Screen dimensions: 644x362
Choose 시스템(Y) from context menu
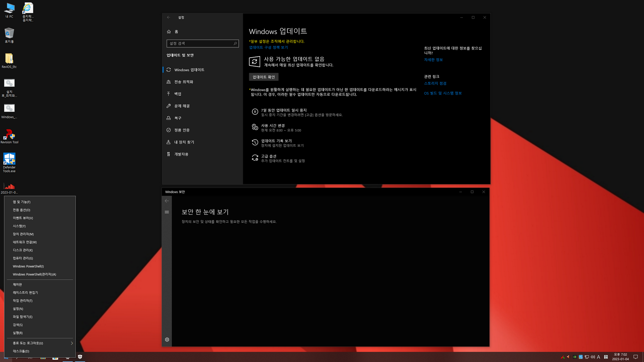coord(40,226)
